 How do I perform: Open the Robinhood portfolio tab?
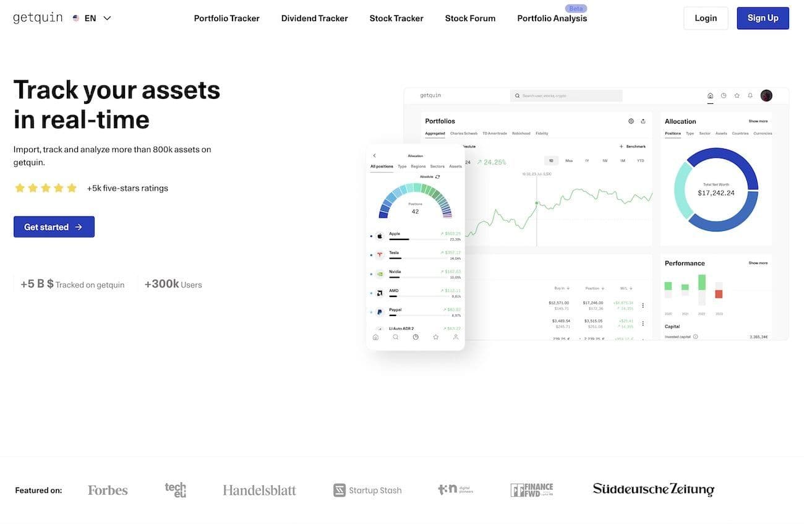[521, 134]
